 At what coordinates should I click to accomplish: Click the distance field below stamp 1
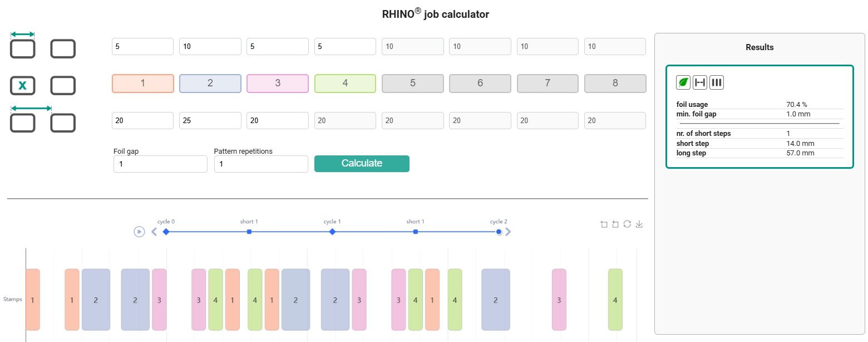[x=143, y=121]
